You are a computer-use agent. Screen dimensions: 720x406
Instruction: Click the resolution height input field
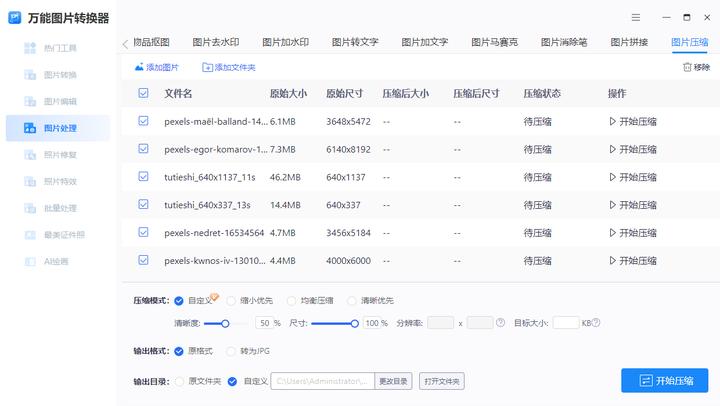pos(480,323)
